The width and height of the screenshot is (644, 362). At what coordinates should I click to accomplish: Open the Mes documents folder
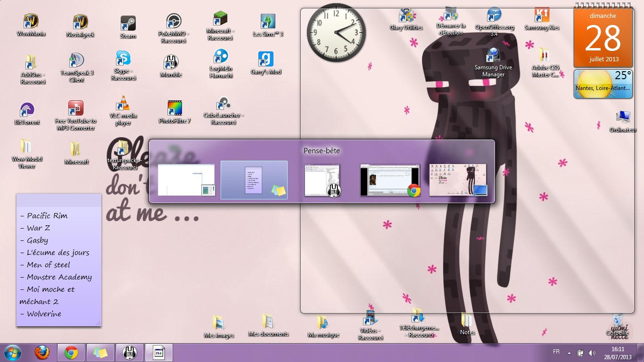click(x=268, y=321)
